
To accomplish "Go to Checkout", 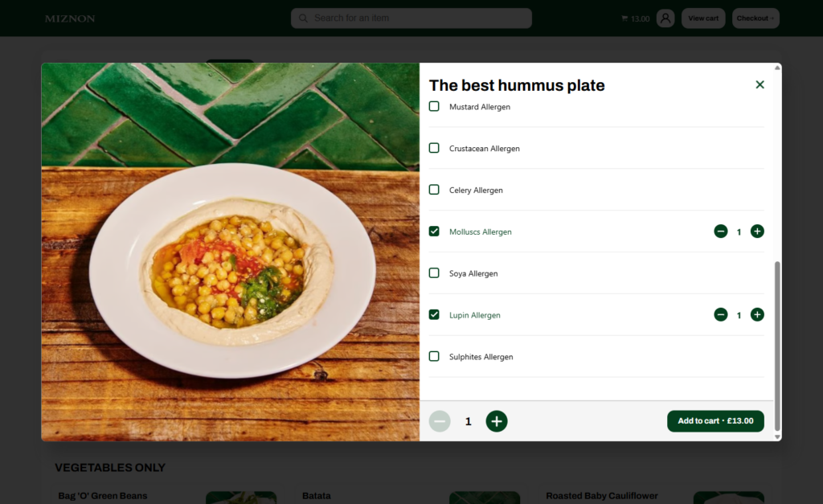I will (755, 18).
